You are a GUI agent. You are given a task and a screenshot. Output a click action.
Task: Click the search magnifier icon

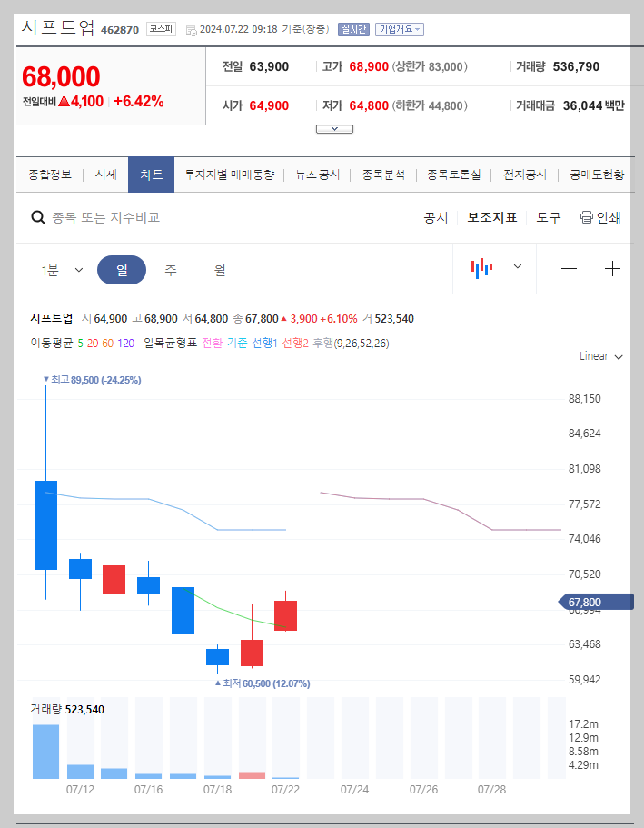click(x=38, y=217)
